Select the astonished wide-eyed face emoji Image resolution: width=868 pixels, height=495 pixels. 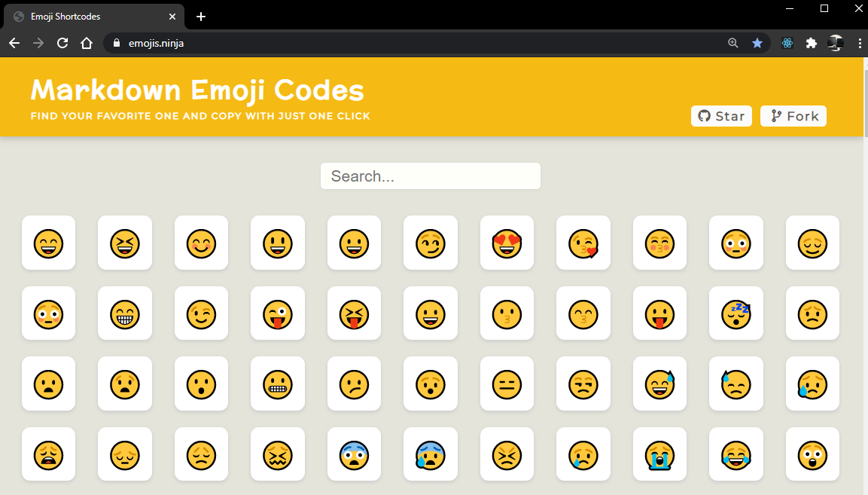pos(812,454)
